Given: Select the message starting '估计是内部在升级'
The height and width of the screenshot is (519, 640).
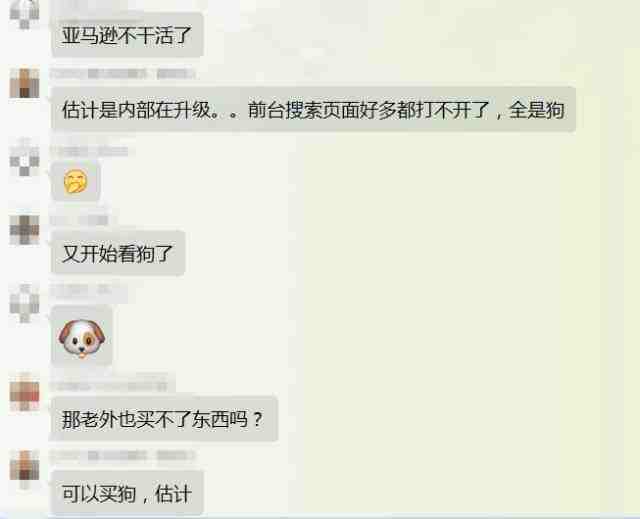Looking at the screenshot, I should (313, 109).
